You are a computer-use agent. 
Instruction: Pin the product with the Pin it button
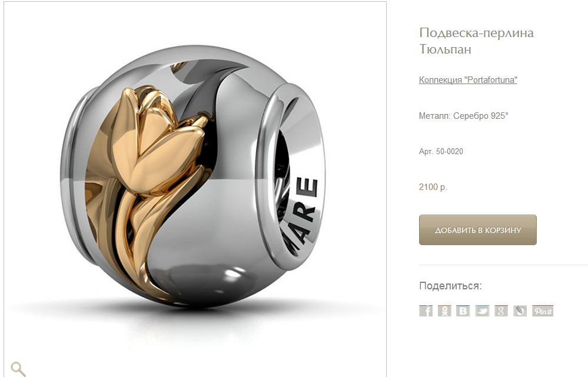(x=543, y=311)
